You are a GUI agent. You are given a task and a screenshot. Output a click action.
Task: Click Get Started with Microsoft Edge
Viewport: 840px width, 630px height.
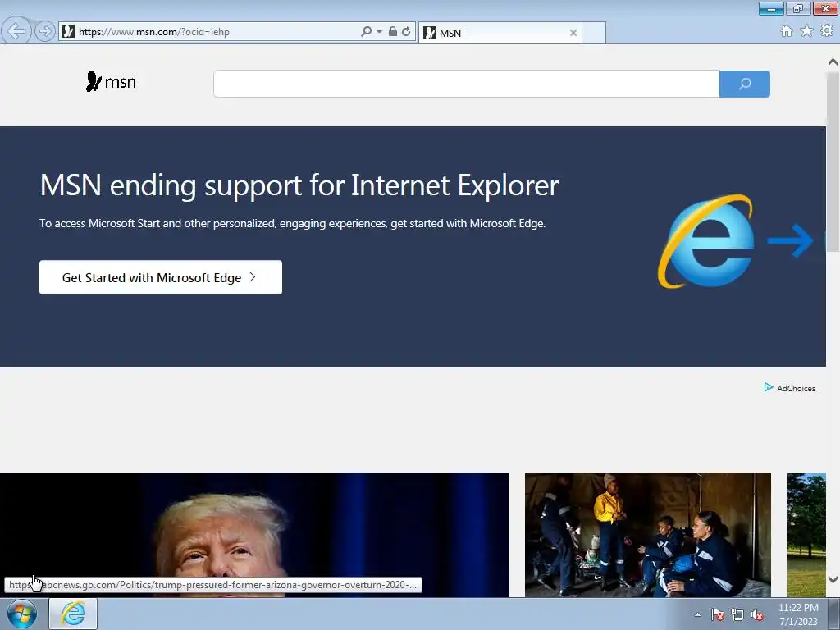[161, 277]
